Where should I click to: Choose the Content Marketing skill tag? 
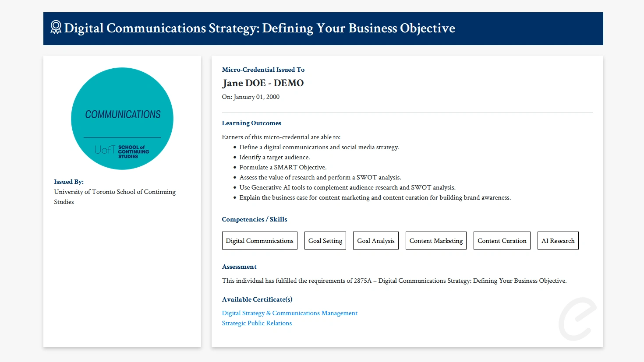[x=436, y=241]
